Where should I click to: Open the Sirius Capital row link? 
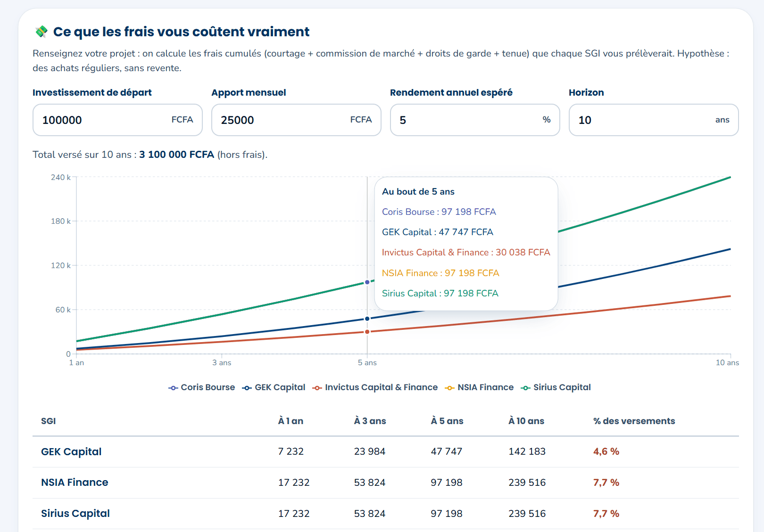[75, 514]
